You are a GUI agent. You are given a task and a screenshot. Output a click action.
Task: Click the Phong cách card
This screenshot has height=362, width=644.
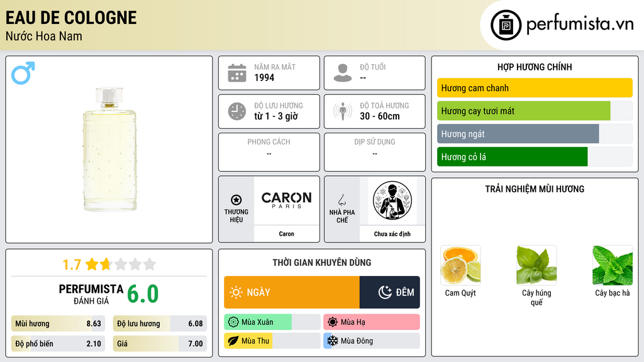click(269, 152)
